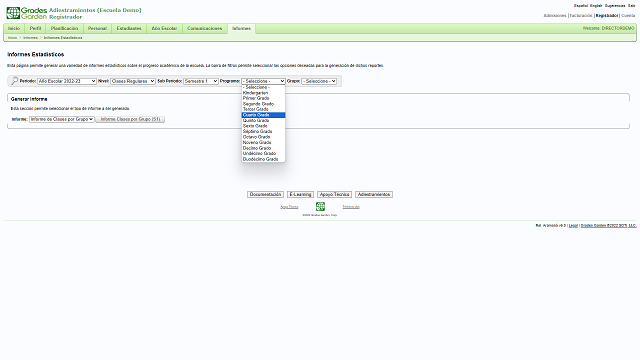Select Noveno Grado option
The image size is (640, 360).
click(x=263, y=142)
